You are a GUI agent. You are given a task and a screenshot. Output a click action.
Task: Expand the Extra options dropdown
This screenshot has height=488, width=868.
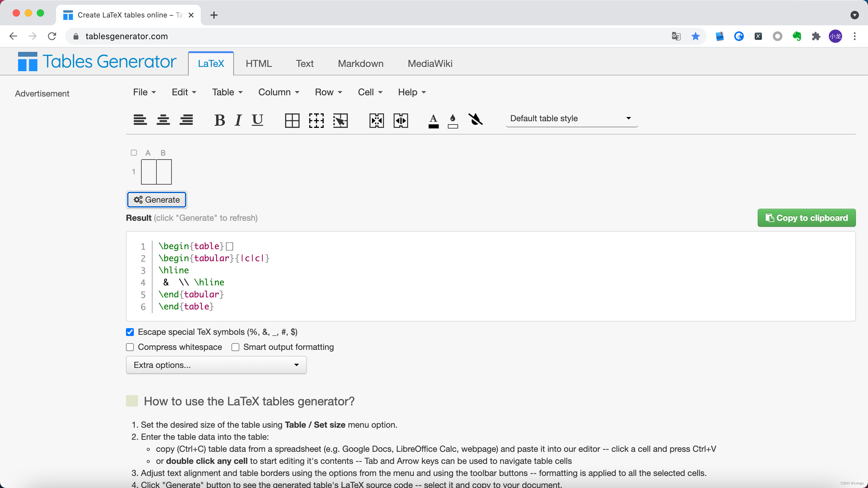tap(216, 365)
